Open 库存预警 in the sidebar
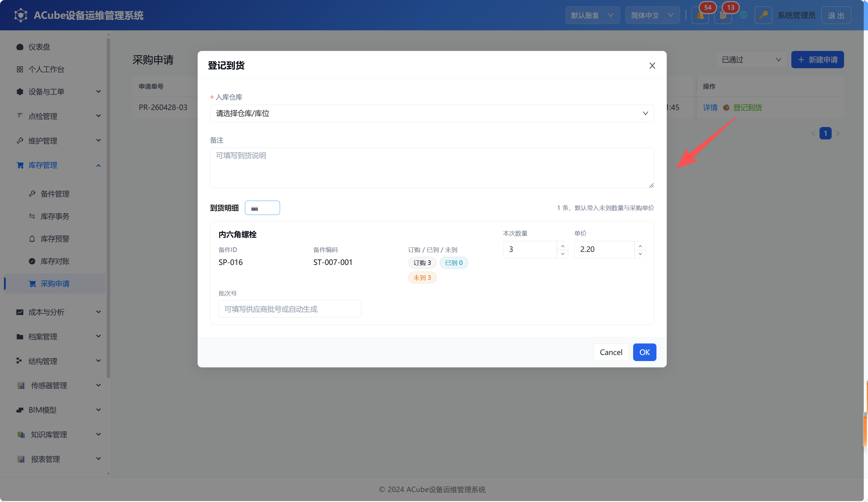The height and width of the screenshot is (502, 868). coord(55,239)
